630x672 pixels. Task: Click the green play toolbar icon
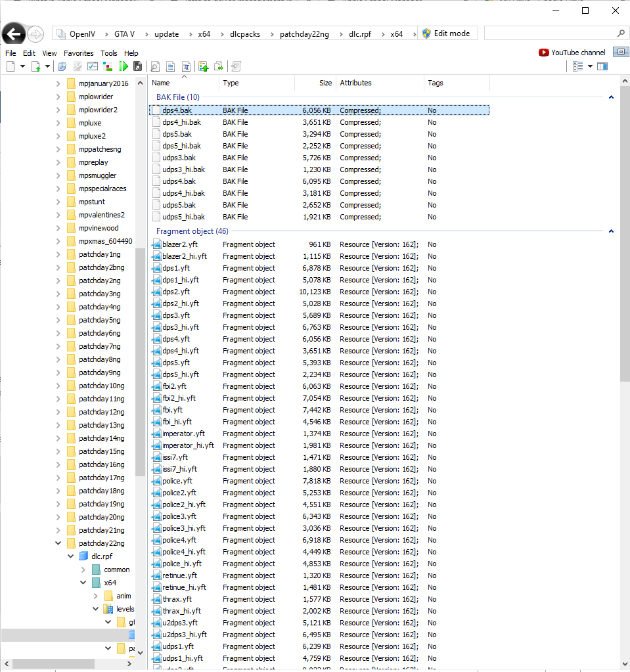point(124,66)
